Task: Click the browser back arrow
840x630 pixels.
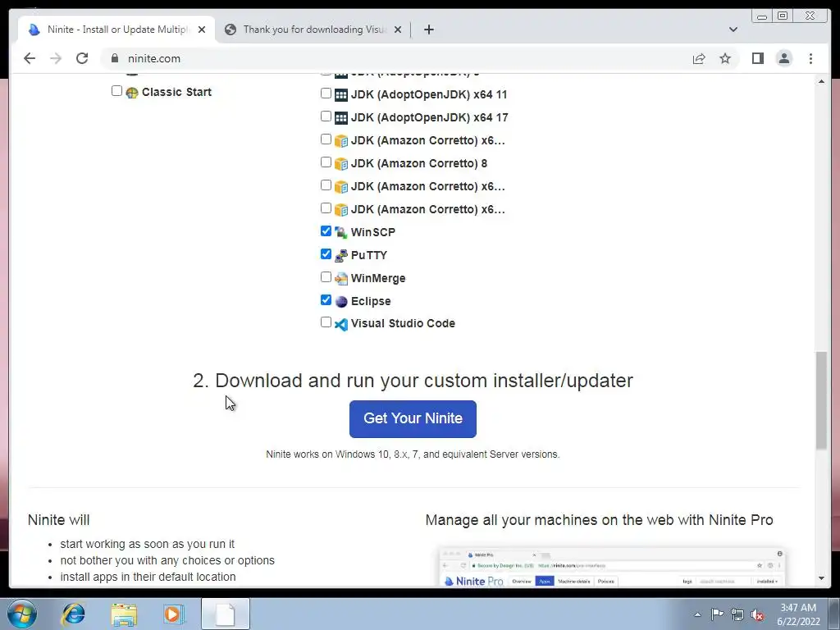Action: point(30,58)
